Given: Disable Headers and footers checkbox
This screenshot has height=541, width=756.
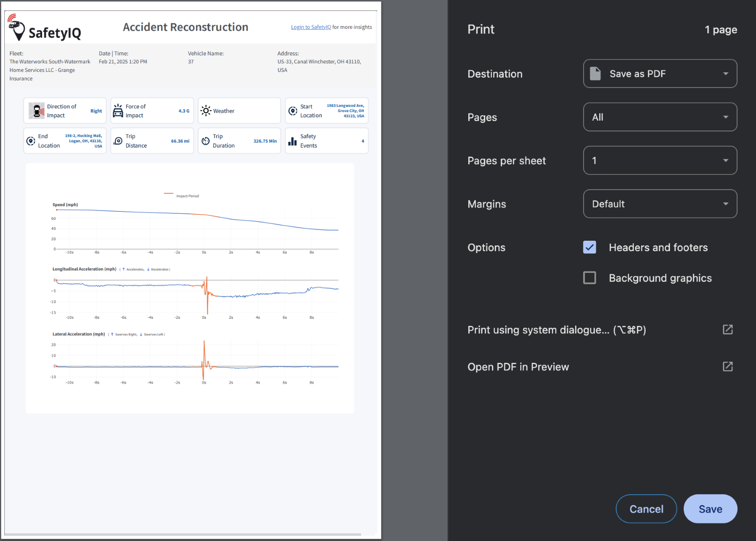Looking at the screenshot, I should click(590, 247).
